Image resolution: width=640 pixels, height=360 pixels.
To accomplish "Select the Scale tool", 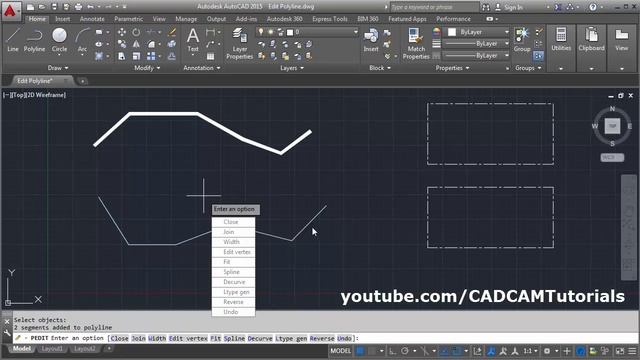I will pyautogui.click(x=136, y=56).
